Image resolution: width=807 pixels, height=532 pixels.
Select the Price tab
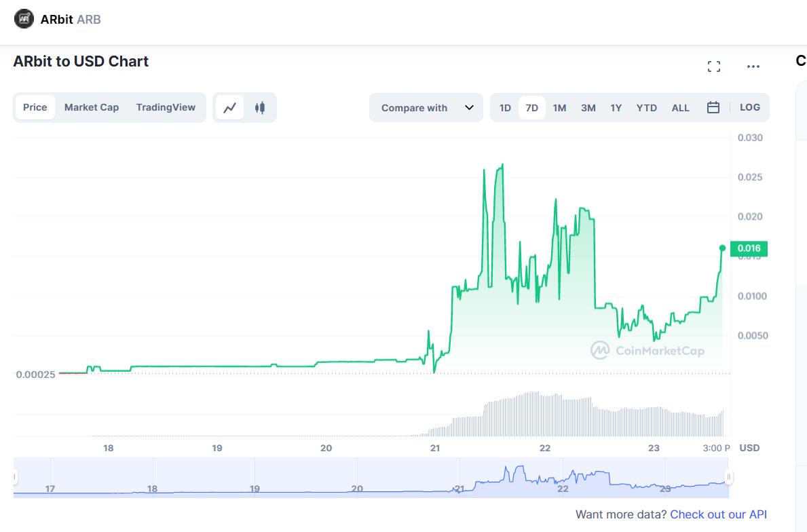click(35, 107)
